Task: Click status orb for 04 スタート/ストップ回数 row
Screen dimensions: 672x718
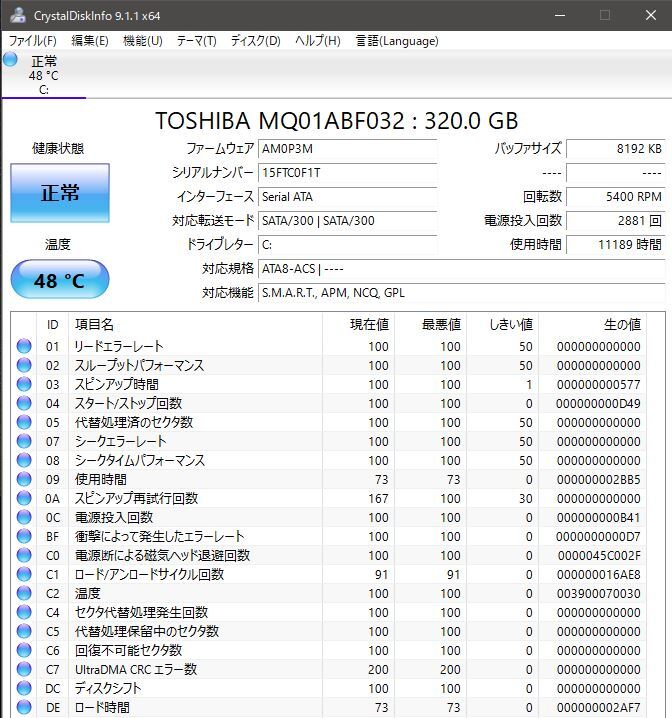Action: pos(24,403)
